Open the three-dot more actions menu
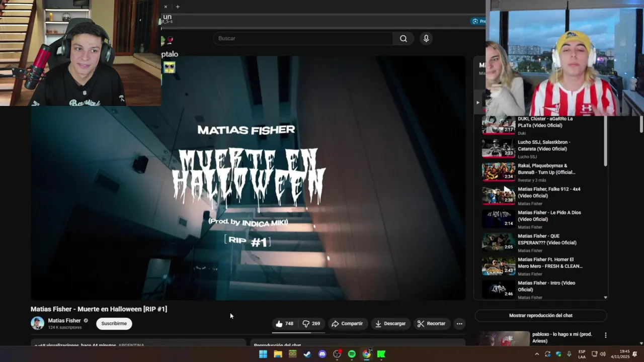This screenshot has height=362, width=644. pos(459,324)
